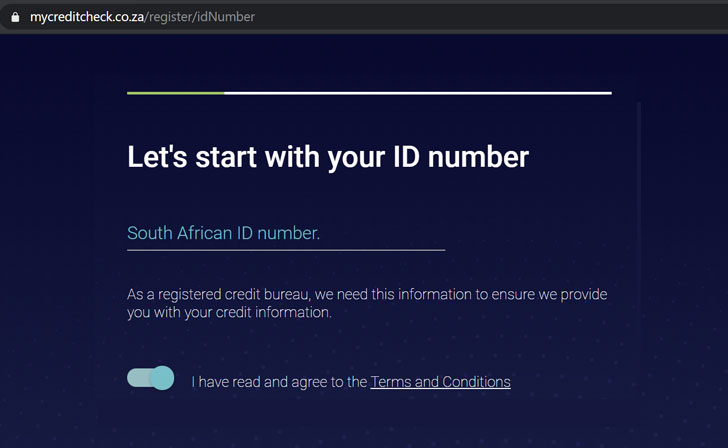Click the padlock site security icon
The width and height of the screenshot is (728, 448).
pos(14,17)
